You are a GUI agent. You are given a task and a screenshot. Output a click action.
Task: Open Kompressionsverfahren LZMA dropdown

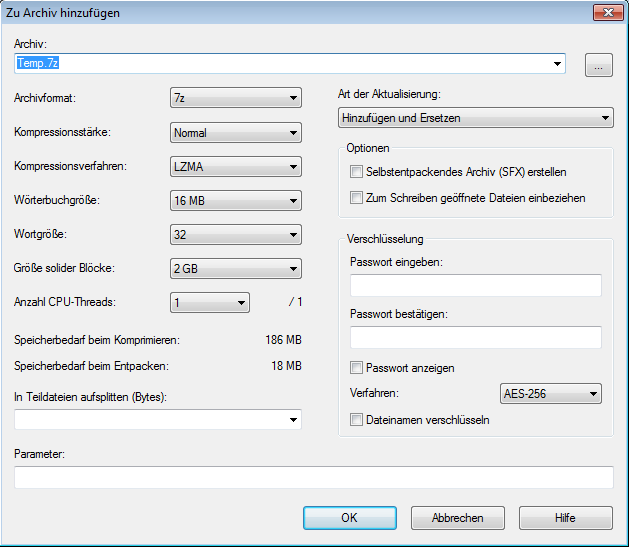(x=235, y=167)
